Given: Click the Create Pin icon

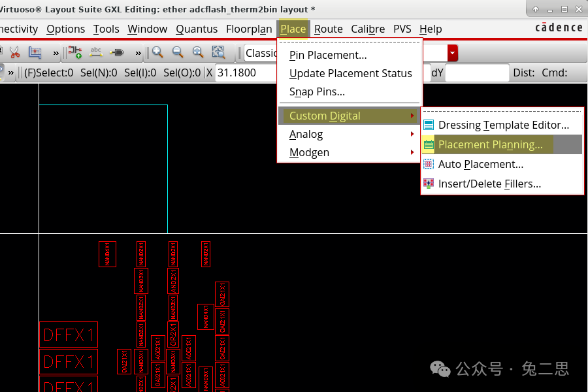Looking at the screenshot, I should tap(117, 52).
